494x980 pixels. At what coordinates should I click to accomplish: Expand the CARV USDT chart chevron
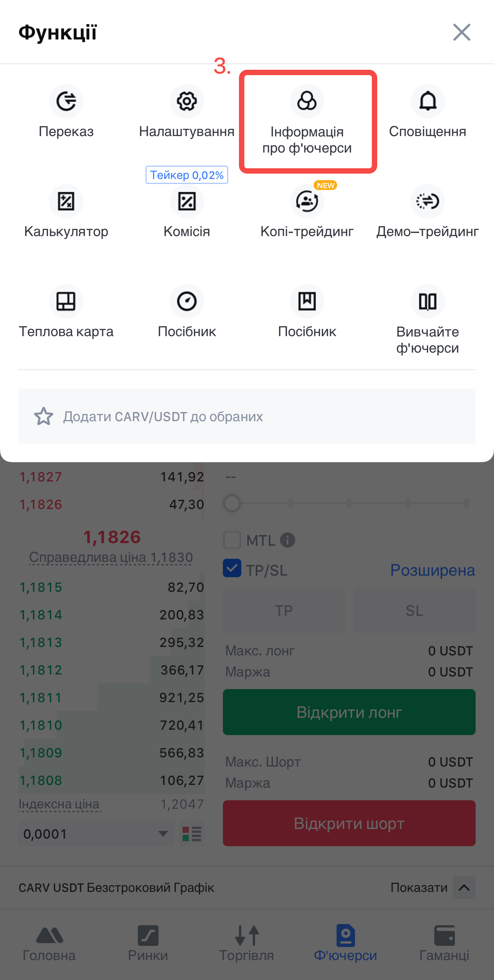(464, 887)
